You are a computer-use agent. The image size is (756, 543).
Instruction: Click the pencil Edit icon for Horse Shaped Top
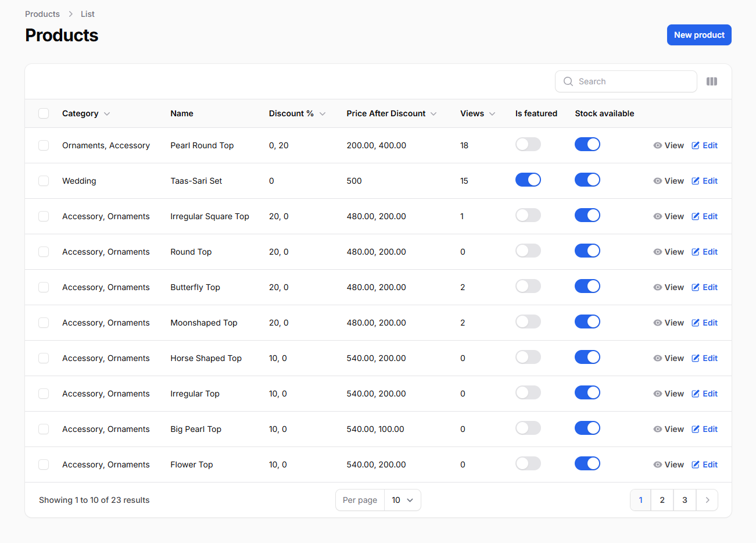(696, 358)
